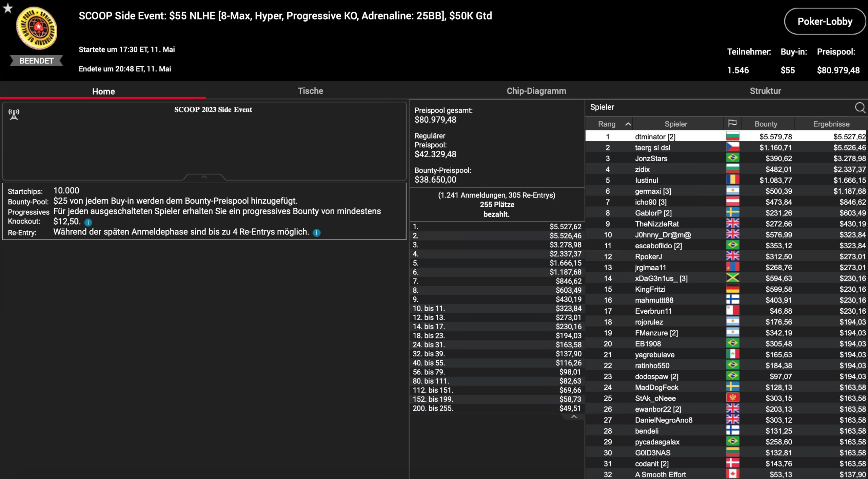The image size is (868, 479).
Task: Click info icon next to Re-Entry description
Action: (316, 233)
